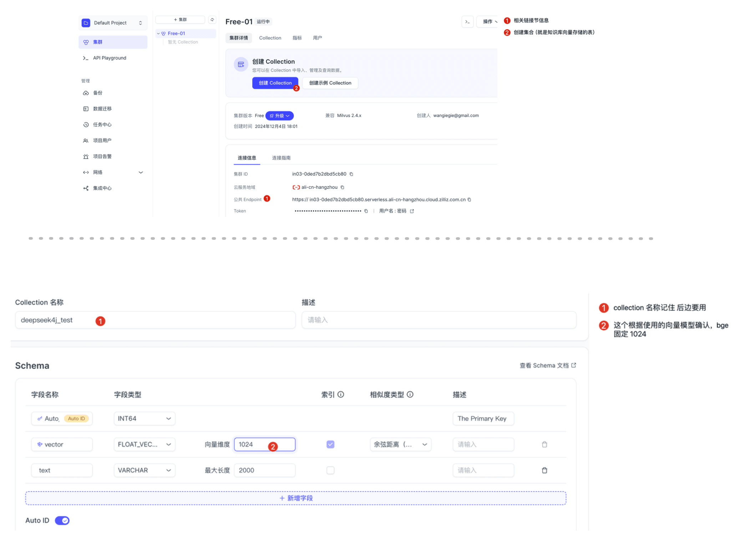
Task: Click the Default Project folder icon
Action: point(86,23)
